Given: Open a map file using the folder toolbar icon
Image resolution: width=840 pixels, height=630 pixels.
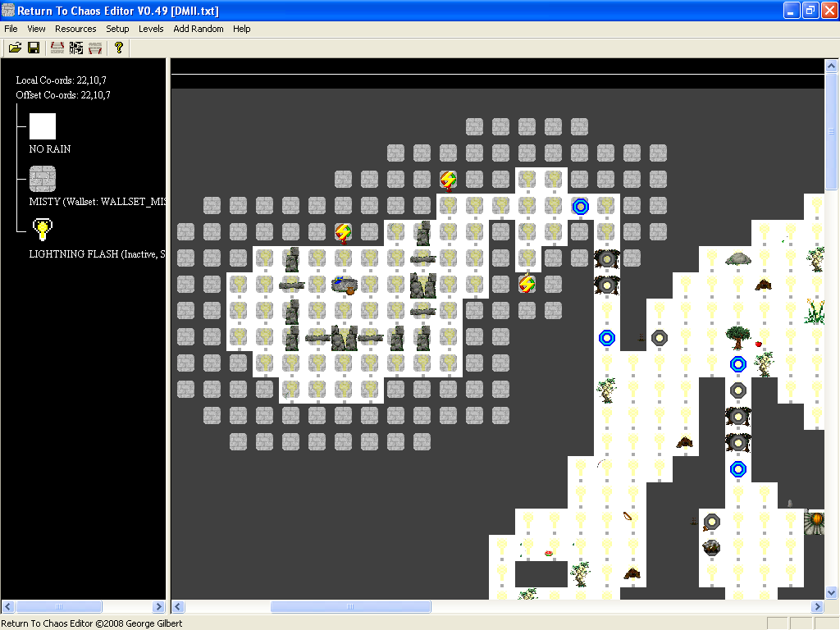Looking at the screenshot, I should [15, 48].
